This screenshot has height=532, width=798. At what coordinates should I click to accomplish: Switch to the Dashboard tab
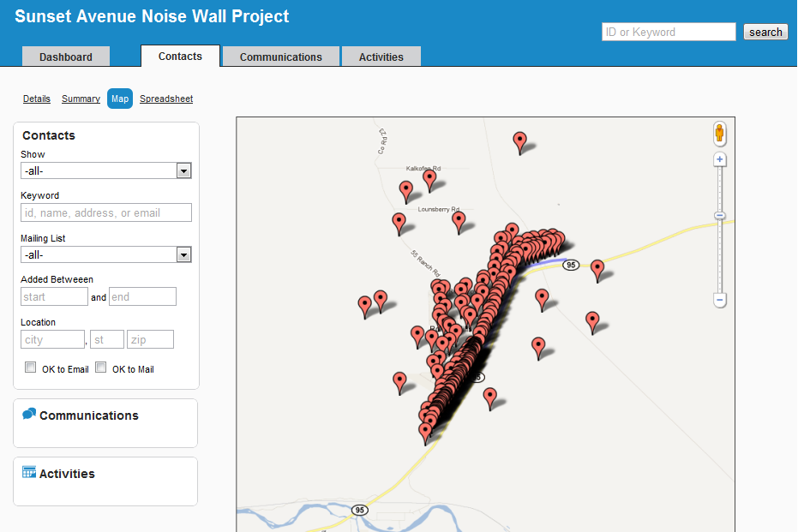66,57
